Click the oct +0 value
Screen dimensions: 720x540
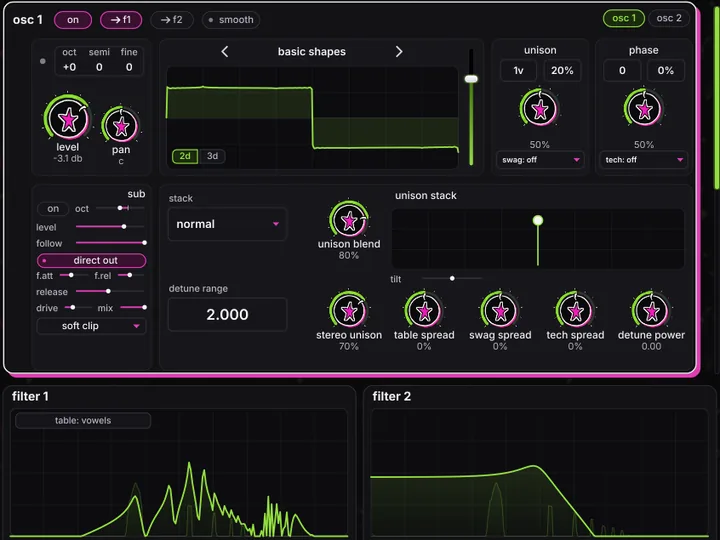69,67
